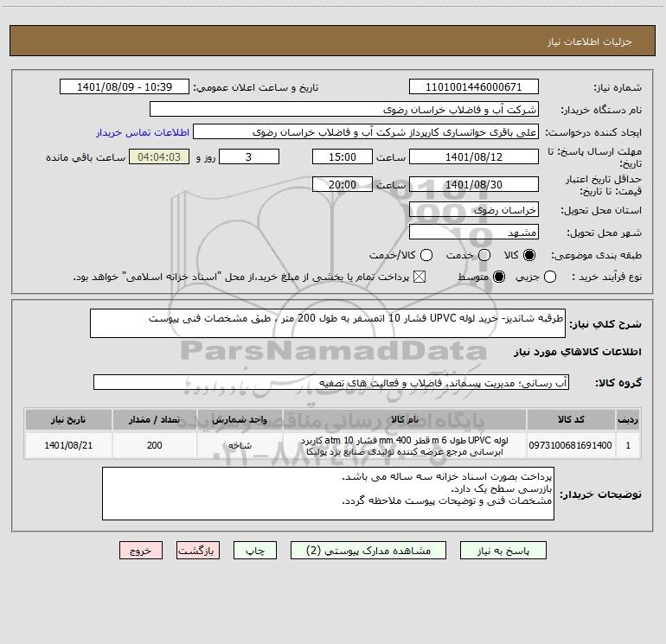Select the 'کالا' radio button
Image resolution: width=666 pixels, height=644 pixels.
tap(529, 255)
